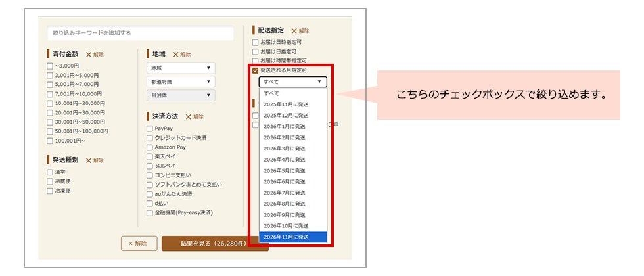
Task: Check the 3,001円~5,000円 box
Action: (50, 75)
